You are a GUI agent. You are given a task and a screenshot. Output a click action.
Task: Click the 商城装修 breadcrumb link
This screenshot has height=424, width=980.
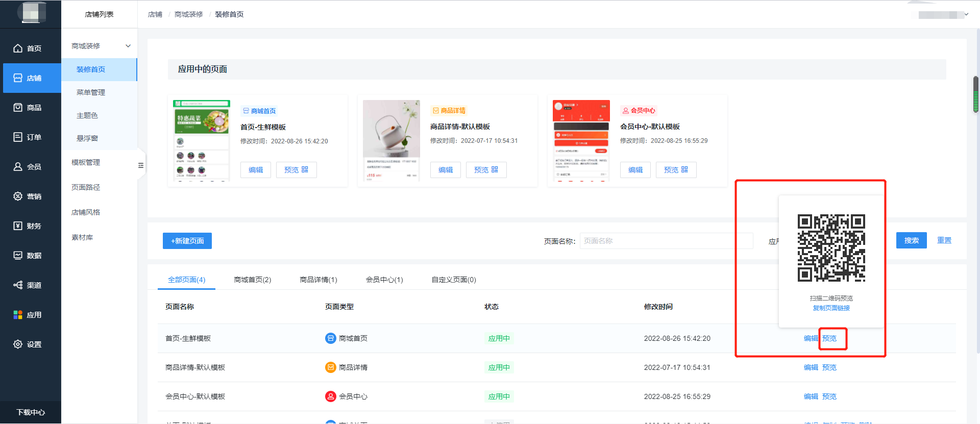coord(189,14)
